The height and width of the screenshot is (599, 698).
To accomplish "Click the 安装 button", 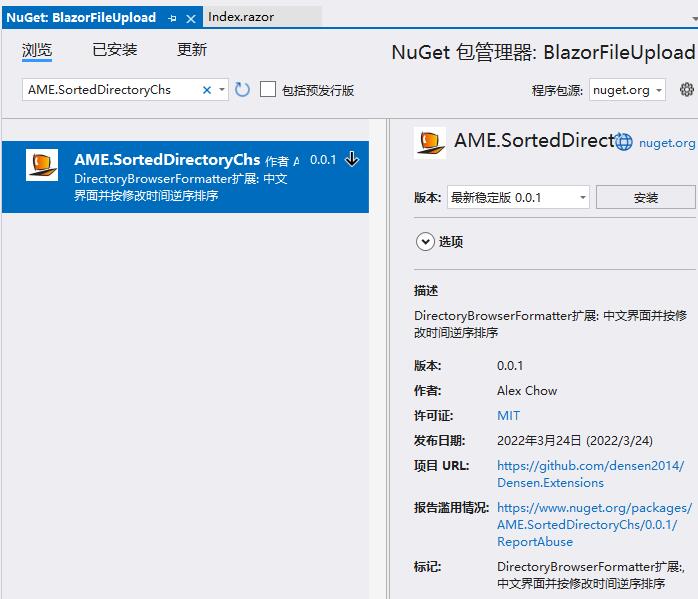I will click(645, 197).
